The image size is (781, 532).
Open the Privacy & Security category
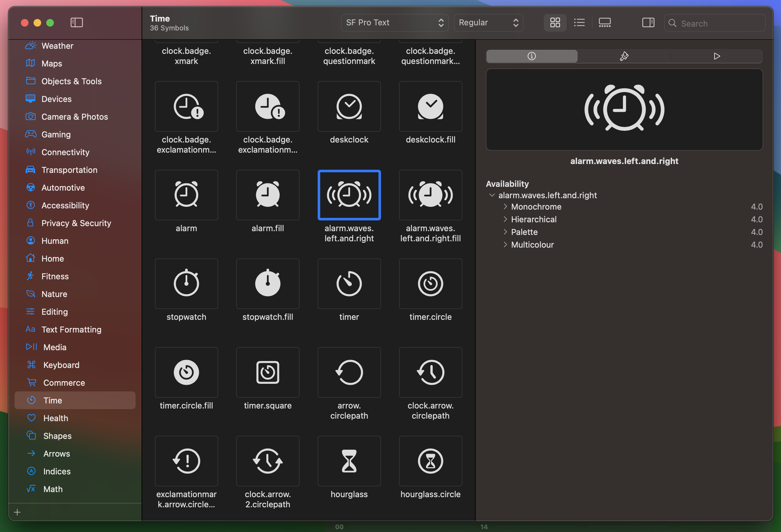(75, 223)
